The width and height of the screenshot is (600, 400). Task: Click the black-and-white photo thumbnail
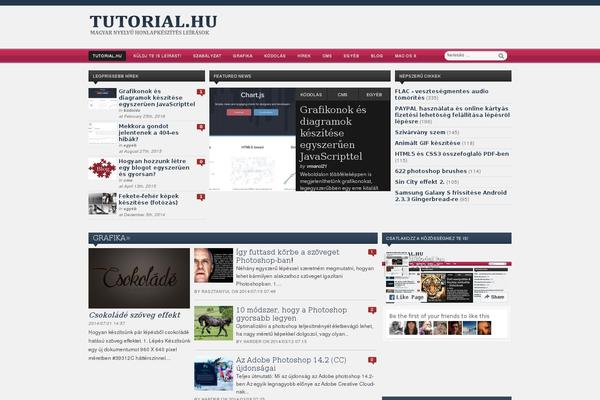click(102, 204)
